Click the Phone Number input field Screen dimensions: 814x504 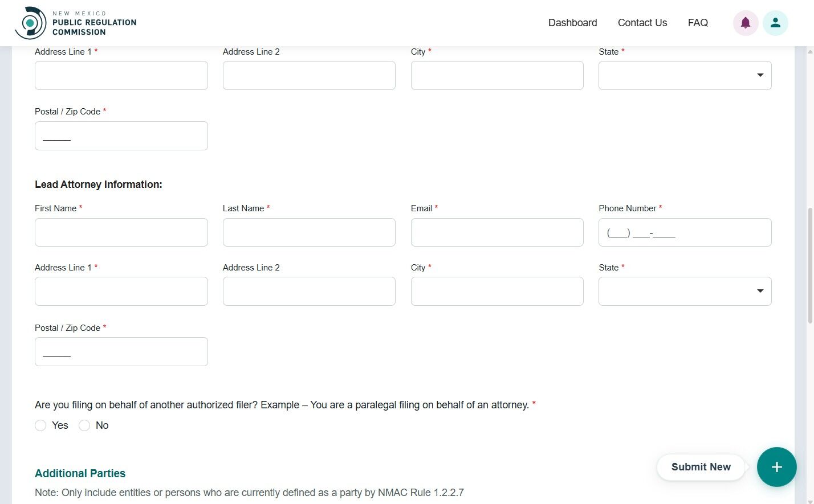click(x=685, y=232)
